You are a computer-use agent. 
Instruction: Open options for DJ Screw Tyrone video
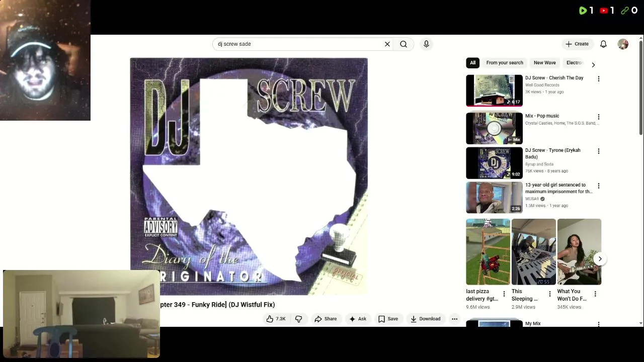click(x=598, y=151)
